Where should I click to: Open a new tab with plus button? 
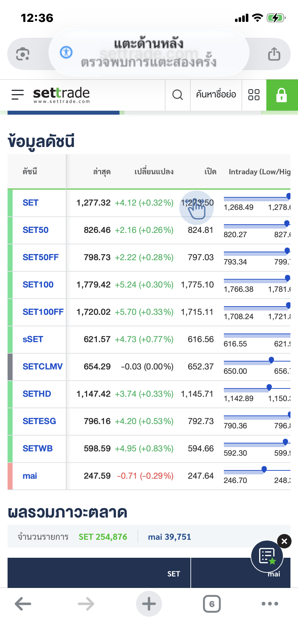coord(149,604)
